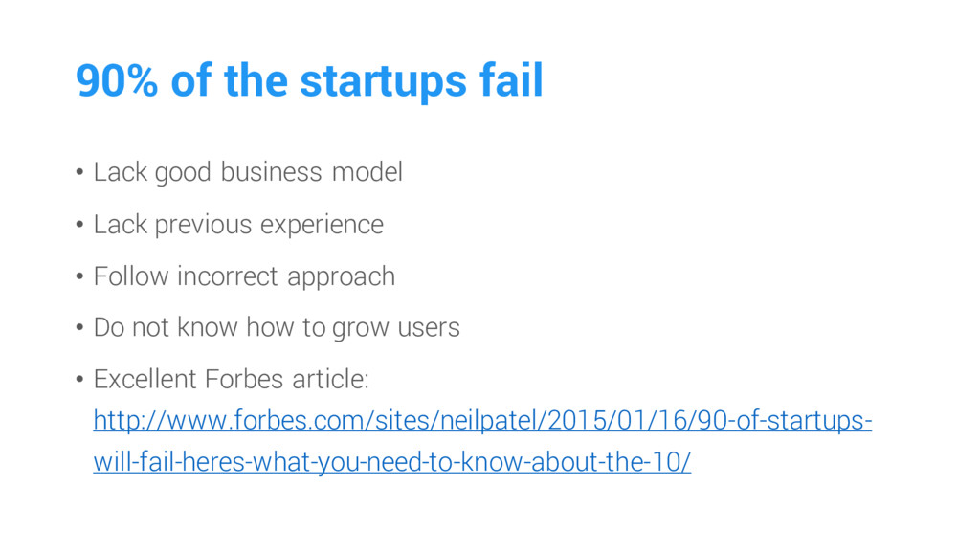Click the link text ending "know-about-the-10/"
Screen dimensions: 980x551
391,463
